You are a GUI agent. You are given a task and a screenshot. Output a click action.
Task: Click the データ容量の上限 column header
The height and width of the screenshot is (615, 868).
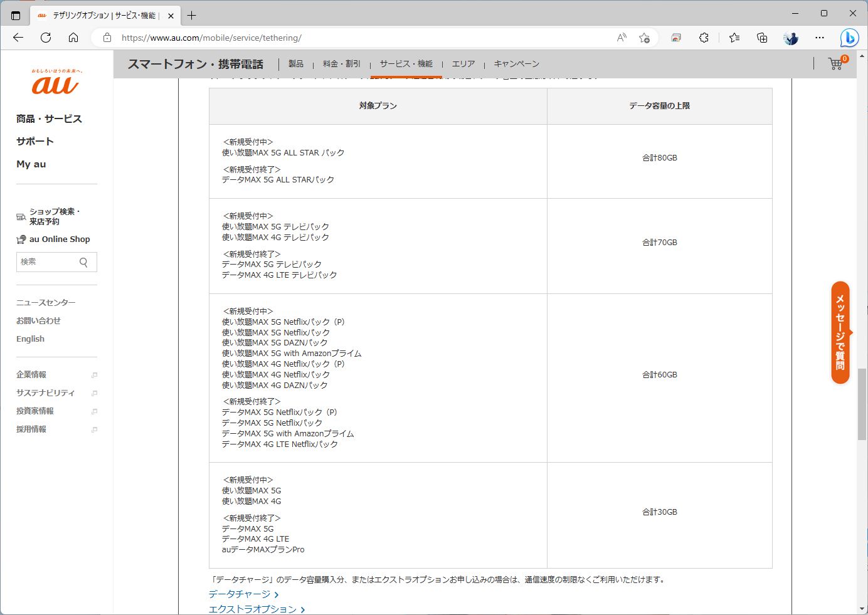coord(660,106)
